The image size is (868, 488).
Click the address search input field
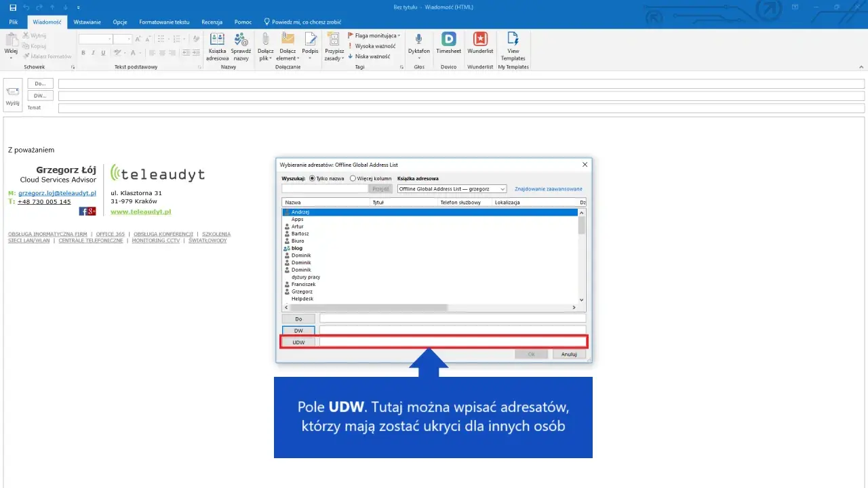click(x=325, y=189)
